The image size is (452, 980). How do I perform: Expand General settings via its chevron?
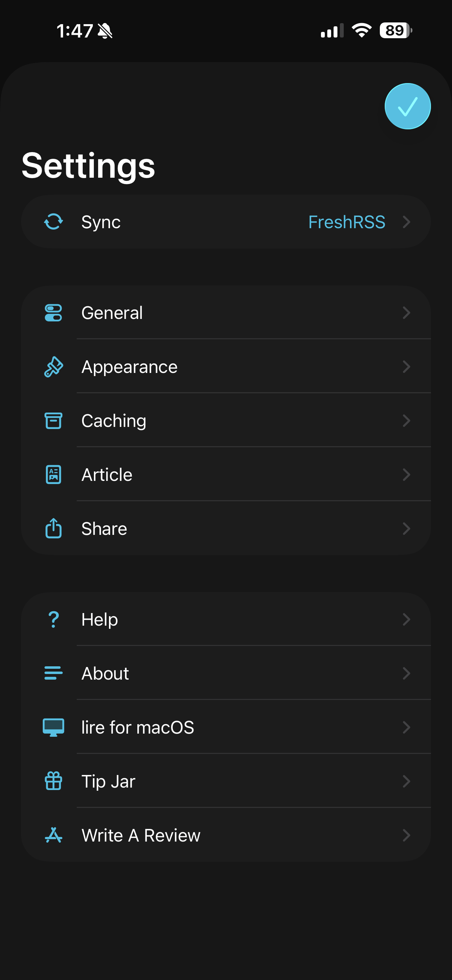click(x=406, y=313)
